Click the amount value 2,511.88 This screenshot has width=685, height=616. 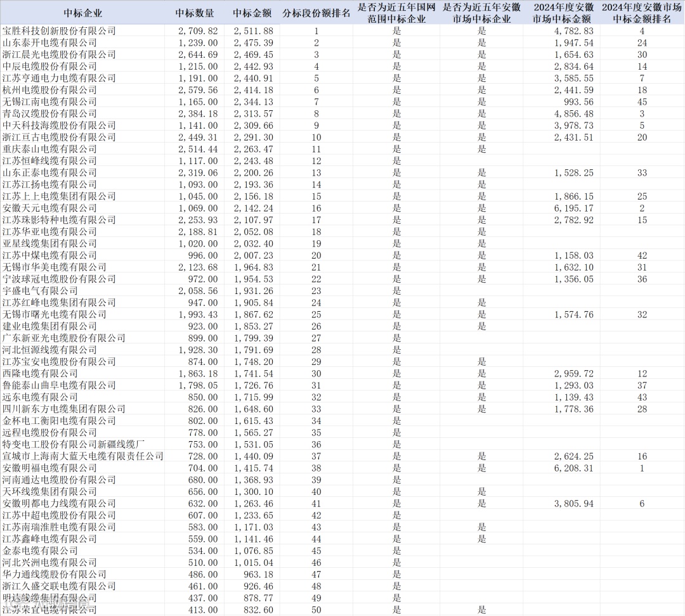point(253,31)
